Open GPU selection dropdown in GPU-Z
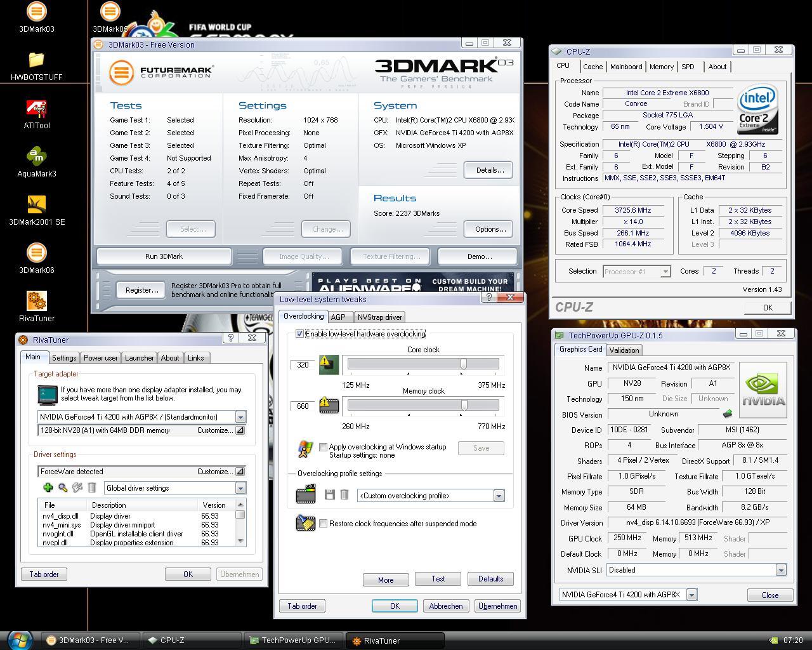 coord(691,595)
